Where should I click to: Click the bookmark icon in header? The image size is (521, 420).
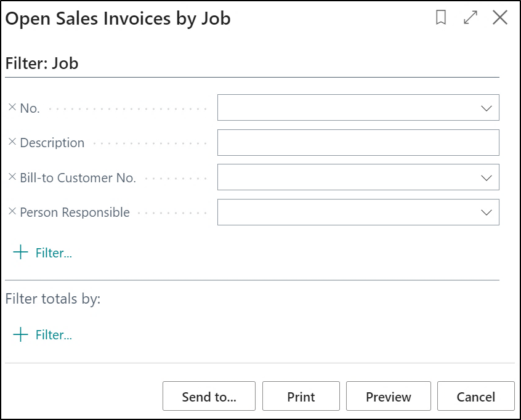coord(441,18)
